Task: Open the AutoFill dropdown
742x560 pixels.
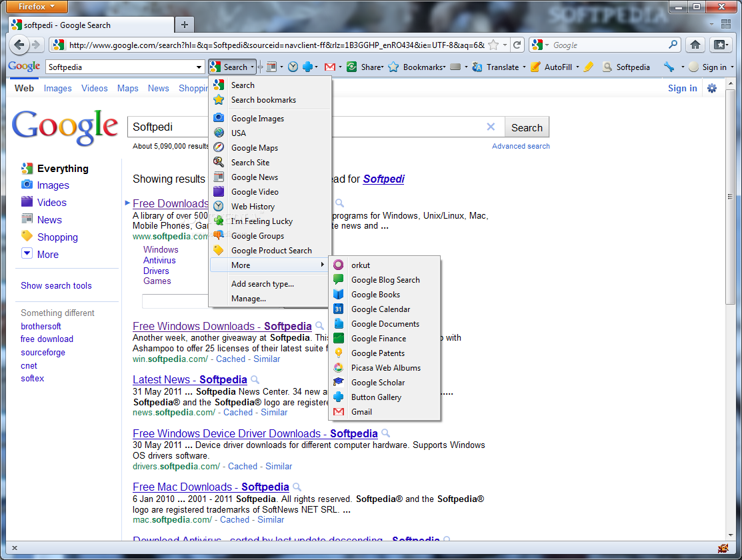Action: pyautogui.click(x=577, y=67)
